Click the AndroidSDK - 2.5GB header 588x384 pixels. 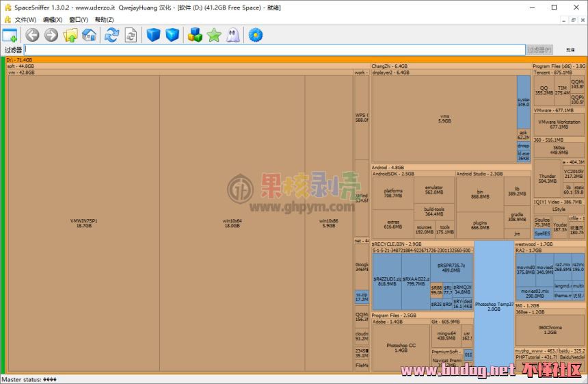click(x=413, y=174)
